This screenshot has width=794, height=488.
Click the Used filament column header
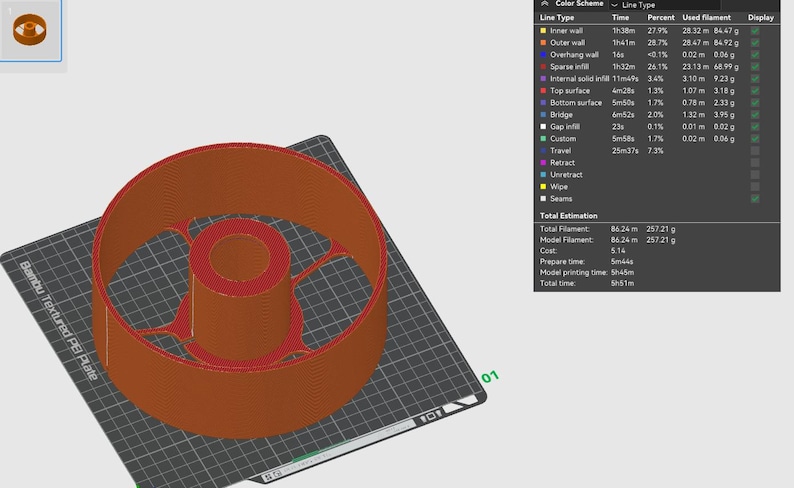coord(706,18)
